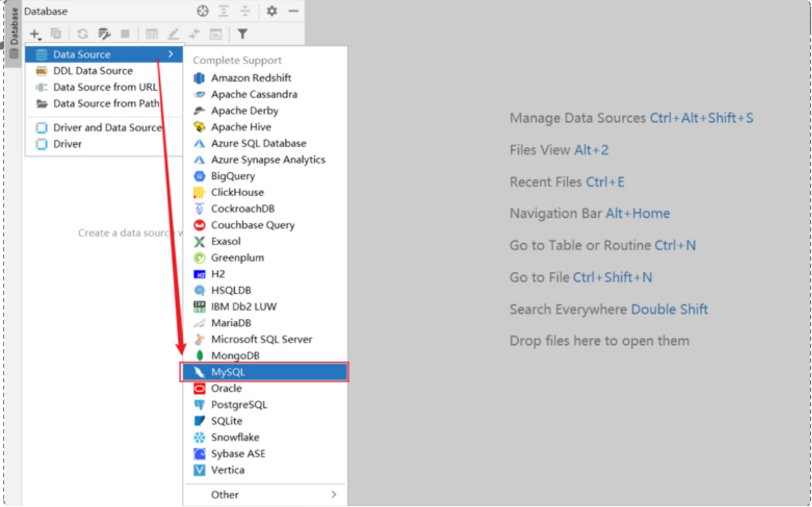
Task: Click the Collapse All icon
Action: pos(245,11)
